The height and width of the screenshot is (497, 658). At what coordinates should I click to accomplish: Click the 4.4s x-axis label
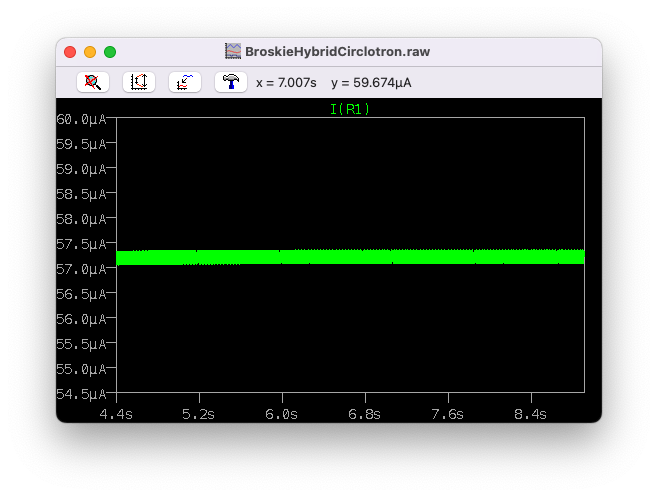pos(116,415)
